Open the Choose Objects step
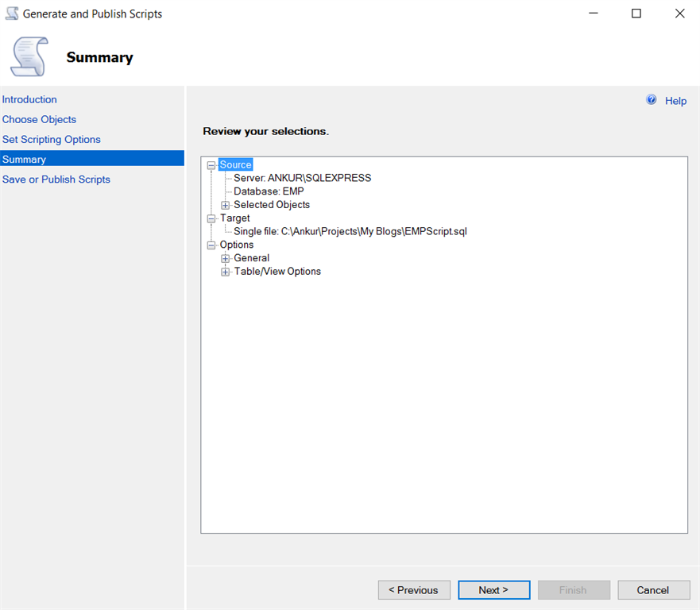This screenshot has height=610, width=700. [39, 119]
